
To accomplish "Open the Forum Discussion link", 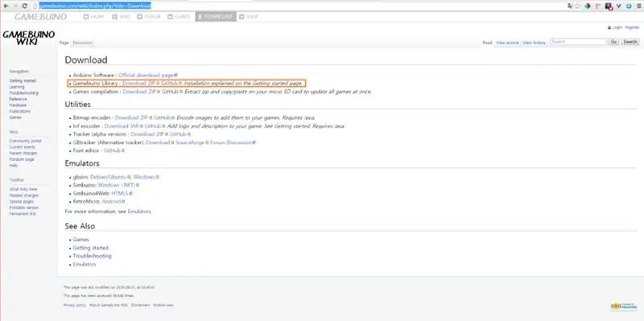I will 231,142.
